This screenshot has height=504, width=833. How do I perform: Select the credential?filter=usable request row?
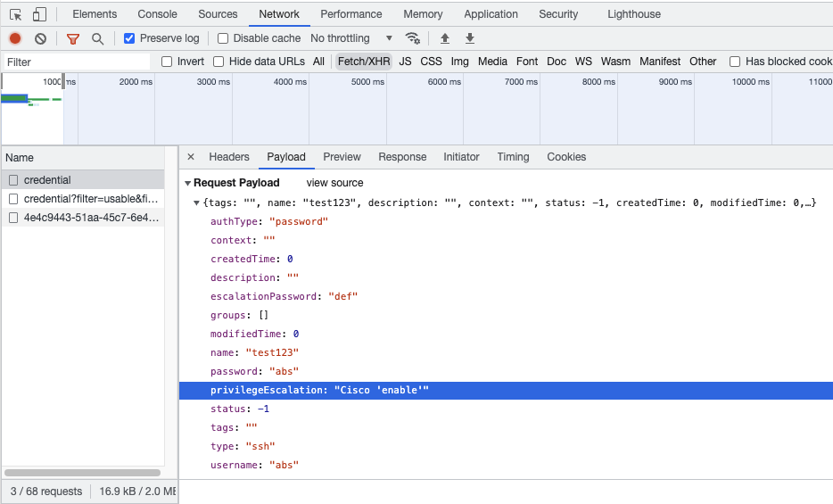pos(83,199)
